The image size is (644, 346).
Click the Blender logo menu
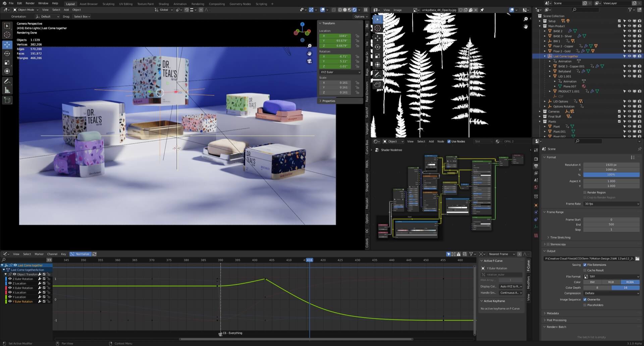click(4, 3)
